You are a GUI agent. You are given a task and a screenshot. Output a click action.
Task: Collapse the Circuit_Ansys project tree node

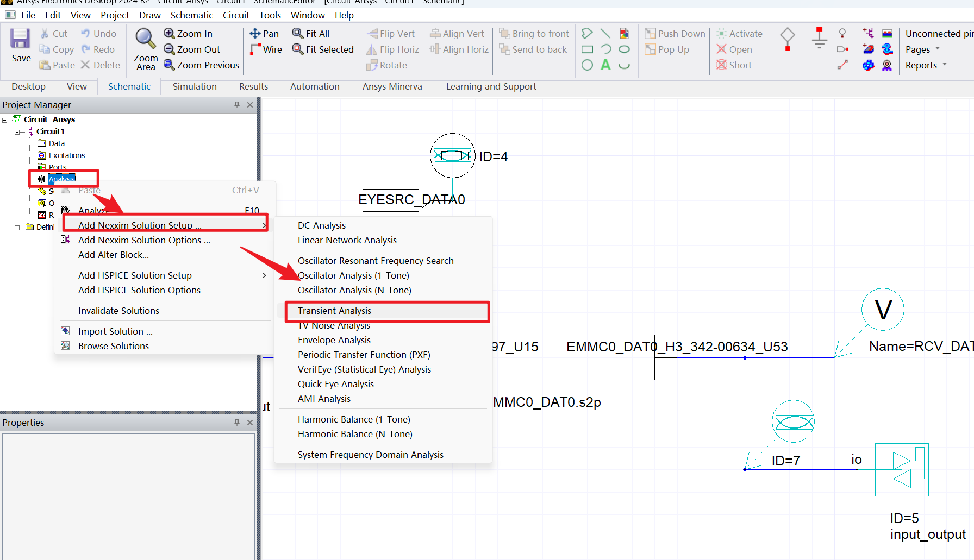(5, 120)
